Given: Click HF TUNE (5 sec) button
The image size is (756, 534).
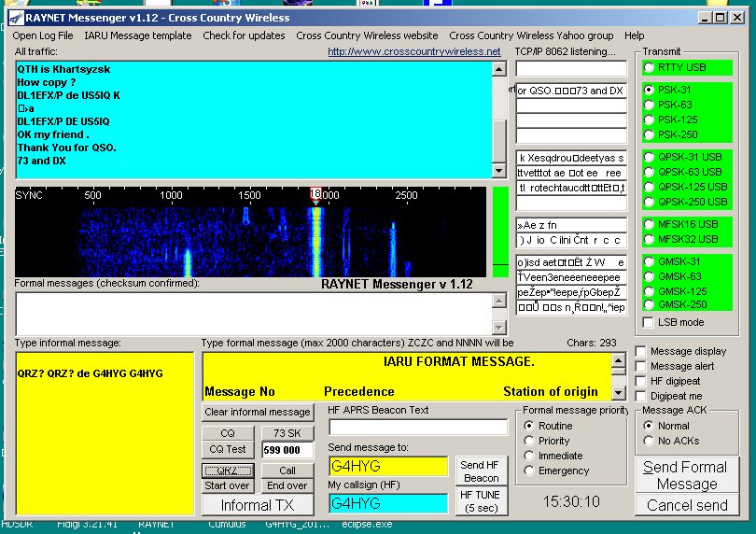Looking at the screenshot, I should click(482, 501).
